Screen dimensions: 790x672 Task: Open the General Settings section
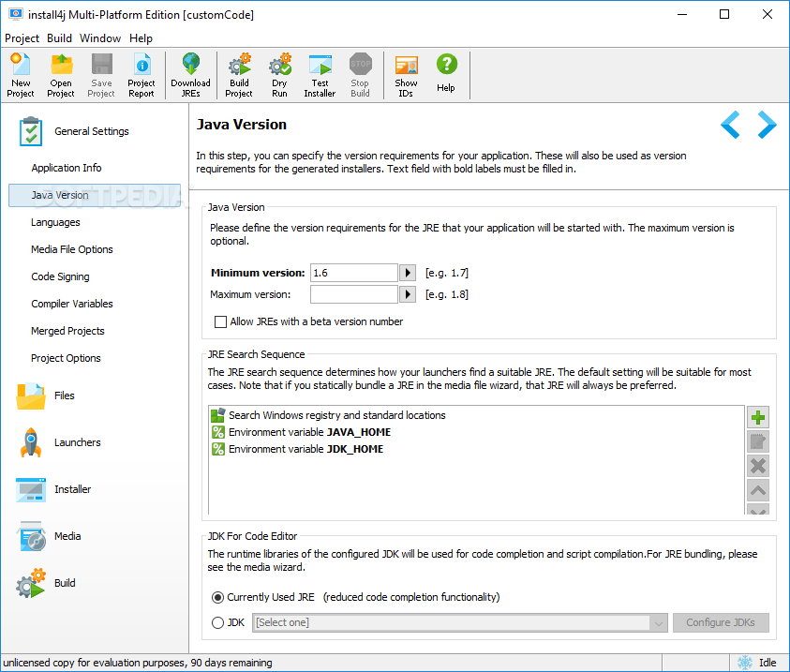pyautogui.click(x=74, y=131)
